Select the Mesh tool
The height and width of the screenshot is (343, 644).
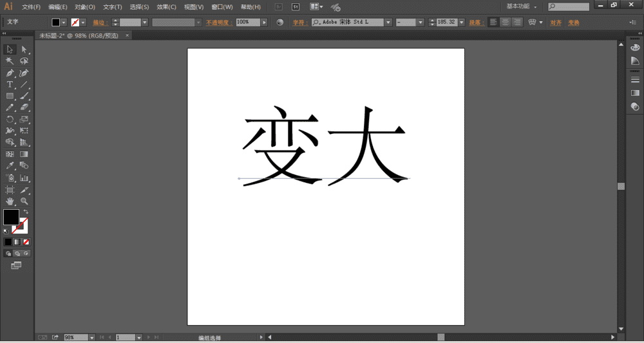point(10,154)
